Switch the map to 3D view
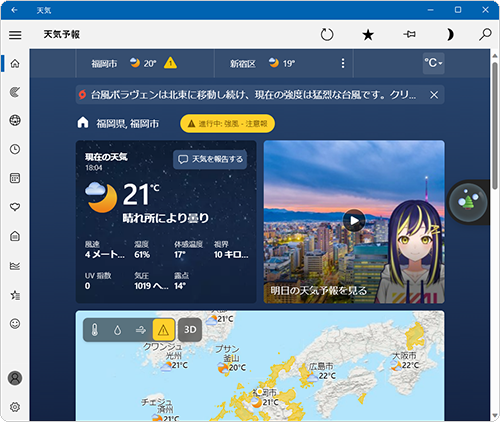Image resolution: width=500 pixels, height=422 pixels. coord(190,330)
